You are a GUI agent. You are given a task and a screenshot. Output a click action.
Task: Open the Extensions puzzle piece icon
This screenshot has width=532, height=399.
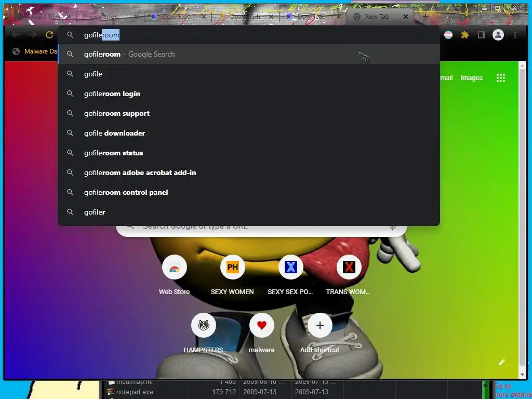(x=465, y=35)
